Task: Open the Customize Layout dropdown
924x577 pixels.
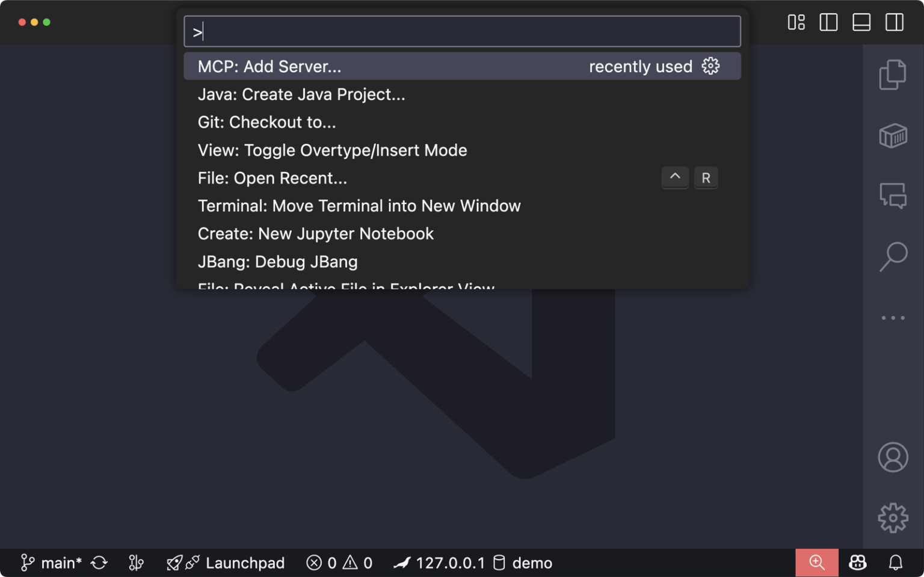Action: coord(795,22)
